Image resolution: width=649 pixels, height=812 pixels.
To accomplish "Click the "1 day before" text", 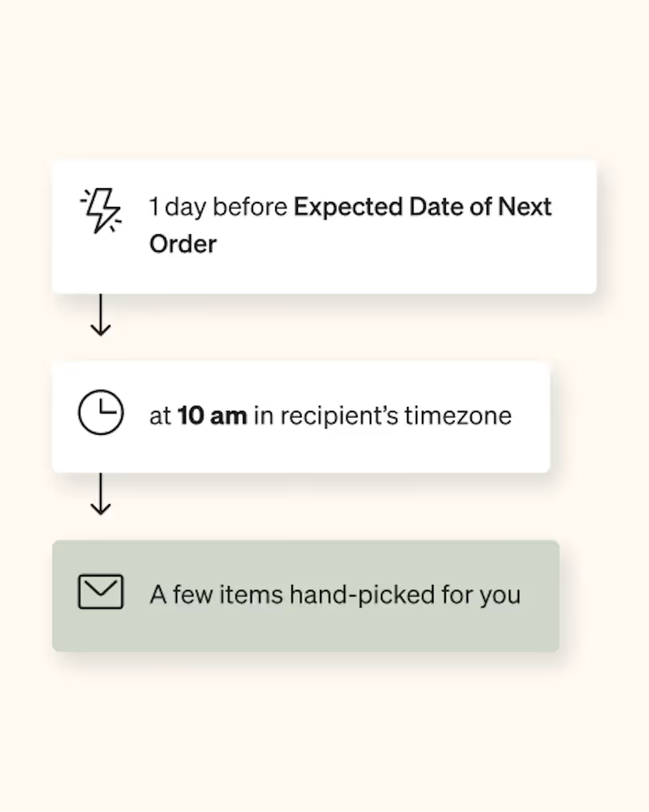I will [x=218, y=207].
